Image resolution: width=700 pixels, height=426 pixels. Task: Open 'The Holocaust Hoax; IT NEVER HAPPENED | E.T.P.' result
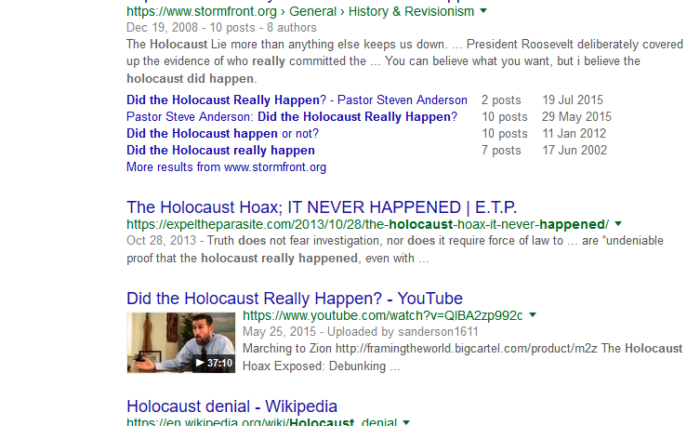tap(321, 208)
